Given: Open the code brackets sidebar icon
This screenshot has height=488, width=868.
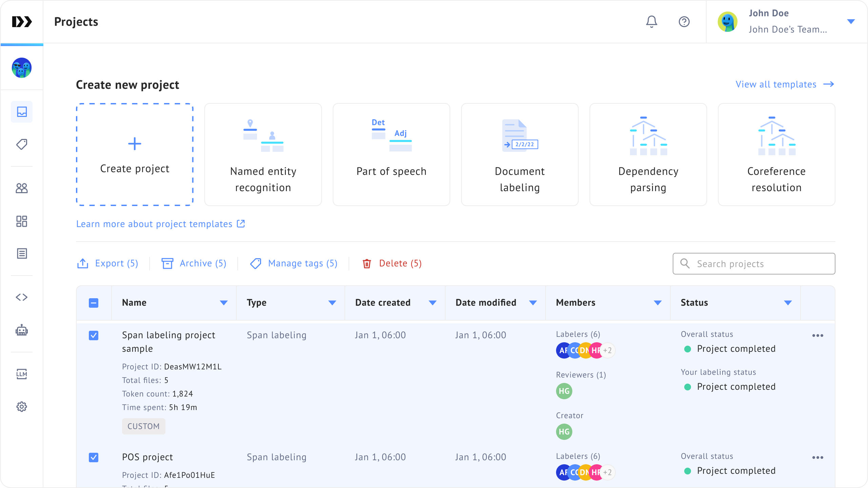Looking at the screenshot, I should tap(22, 297).
